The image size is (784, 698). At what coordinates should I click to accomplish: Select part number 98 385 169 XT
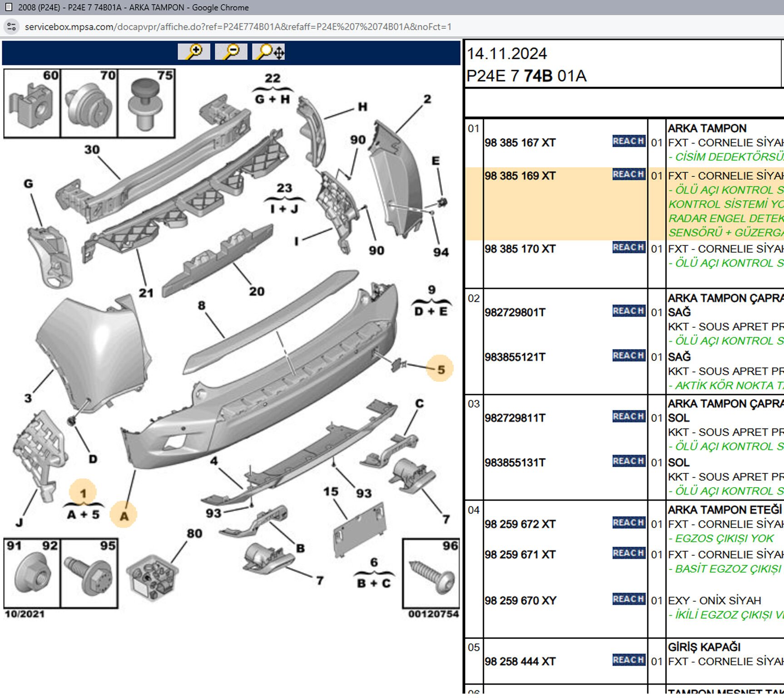click(x=520, y=176)
